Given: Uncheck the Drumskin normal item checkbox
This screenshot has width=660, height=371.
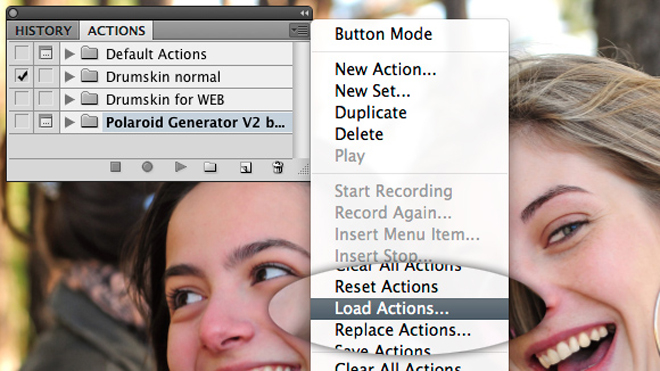Looking at the screenshot, I should (22, 76).
